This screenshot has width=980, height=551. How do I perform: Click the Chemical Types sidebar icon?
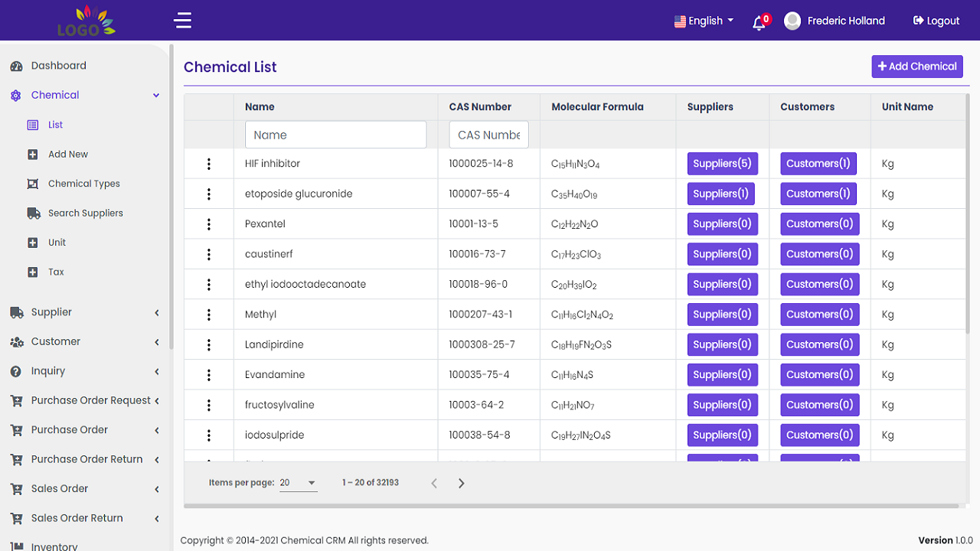click(x=33, y=184)
